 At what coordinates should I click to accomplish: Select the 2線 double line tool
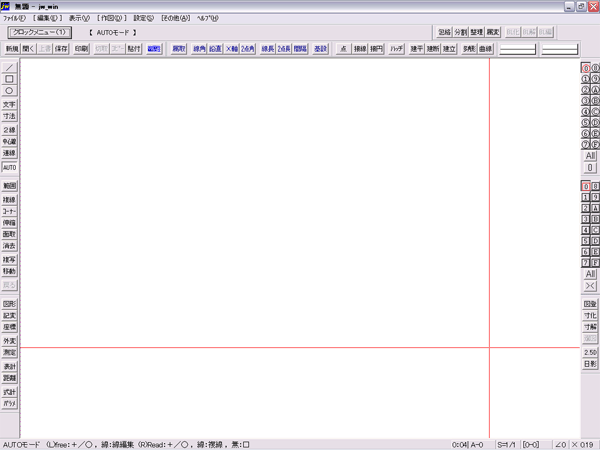(x=9, y=130)
